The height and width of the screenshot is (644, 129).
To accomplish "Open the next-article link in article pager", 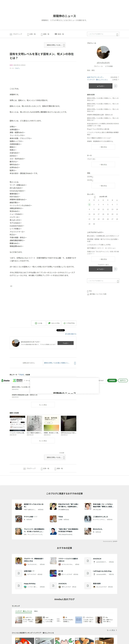I will pyautogui.click(x=60, y=363).
